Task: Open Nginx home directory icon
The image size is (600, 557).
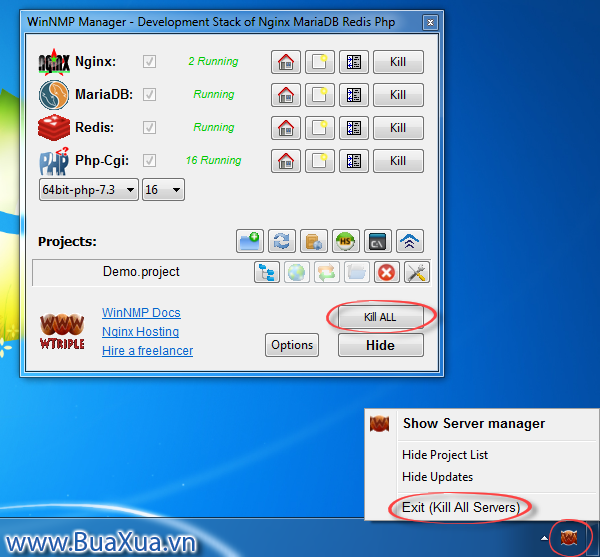Action: pos(286,62)
